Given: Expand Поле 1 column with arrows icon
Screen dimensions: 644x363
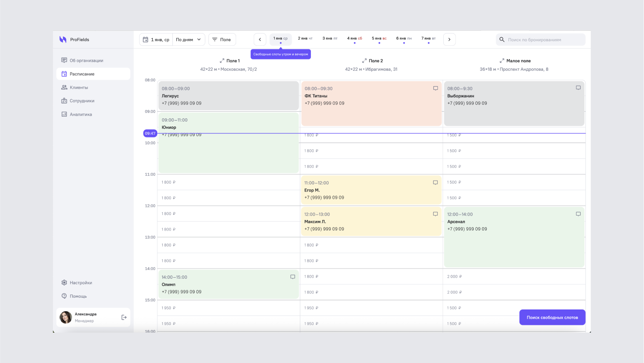Looking at the screenshot, I should click(222, 61).
